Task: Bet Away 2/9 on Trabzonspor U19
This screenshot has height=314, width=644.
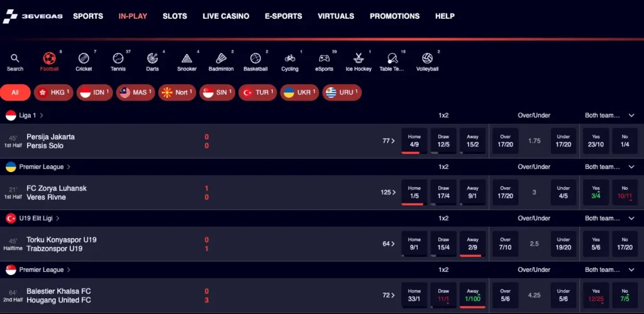Action: (x=473, y=244)
